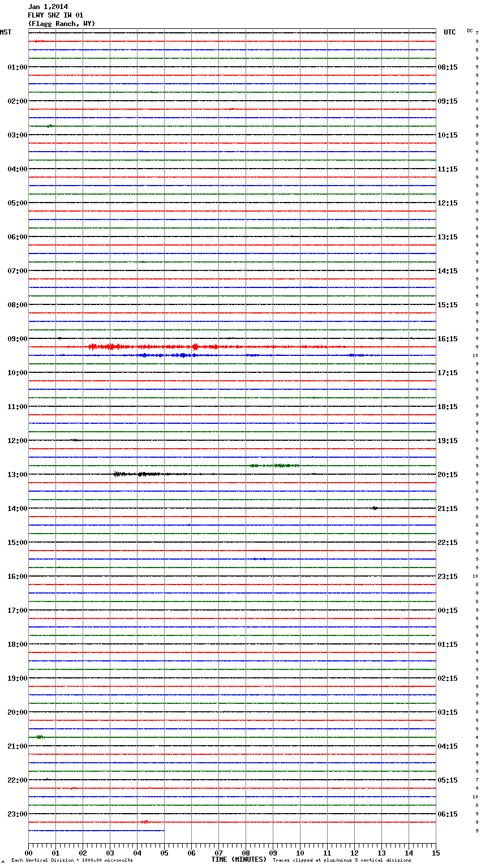Select the 09:00 MST row label
Image resolution: width=481 pixels, height=868 pixels.
[x=18, y=339]
